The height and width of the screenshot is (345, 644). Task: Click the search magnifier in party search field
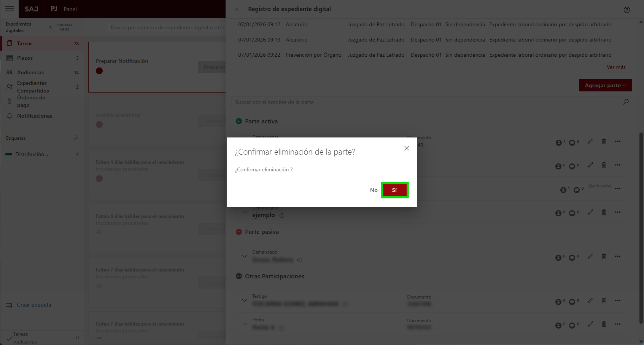[625, 102]
